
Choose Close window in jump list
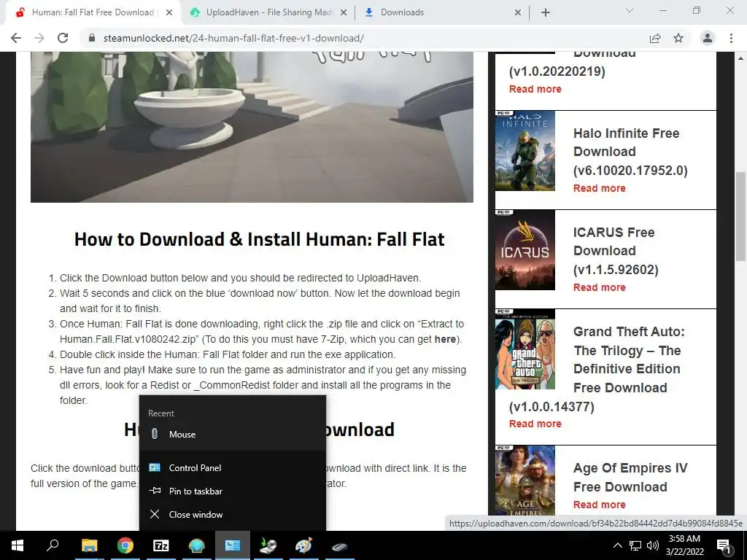(233, 514)
